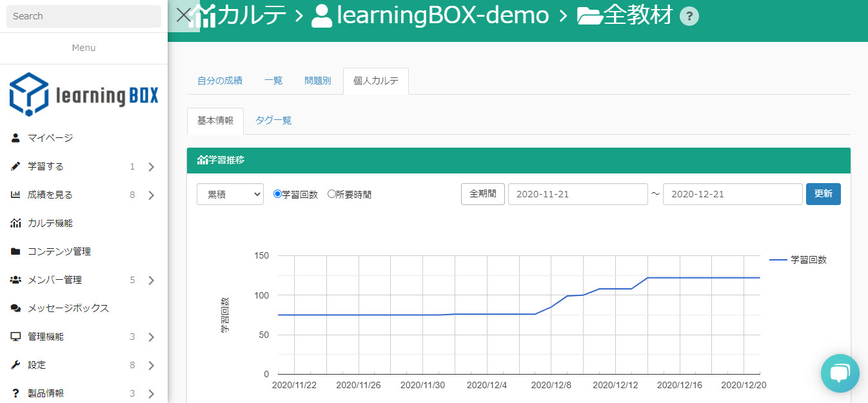Select the 所要時間 radio button
Viewport: 868px width, 403px height.
click(331, 194)
